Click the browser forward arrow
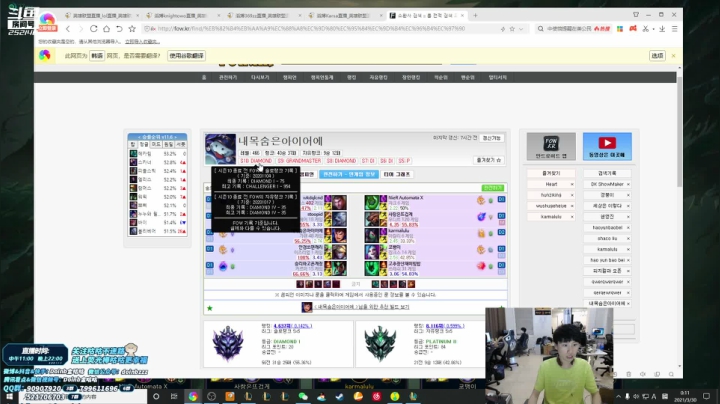This screenshot has height=404, width=720. [81, 29]
